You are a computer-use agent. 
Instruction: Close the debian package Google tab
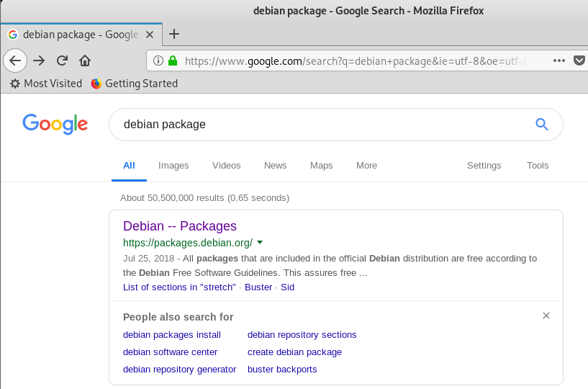150,35
